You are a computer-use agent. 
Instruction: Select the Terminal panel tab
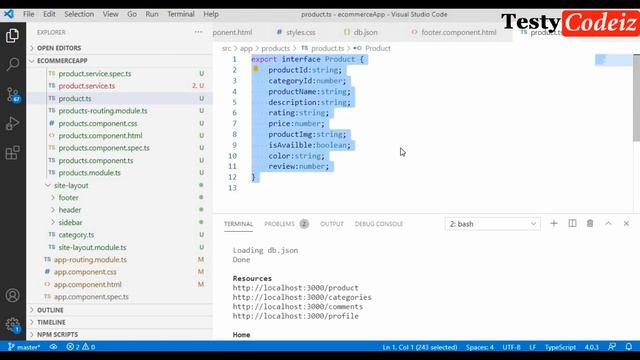tap(238, 224)
